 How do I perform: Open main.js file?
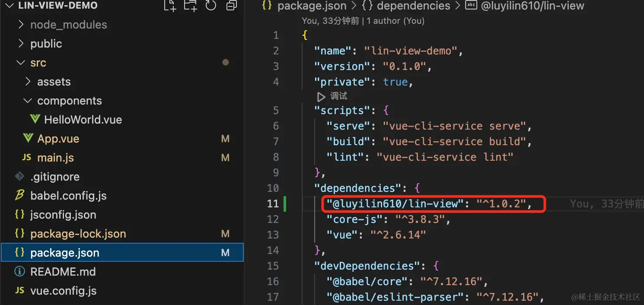coord(55,158)
